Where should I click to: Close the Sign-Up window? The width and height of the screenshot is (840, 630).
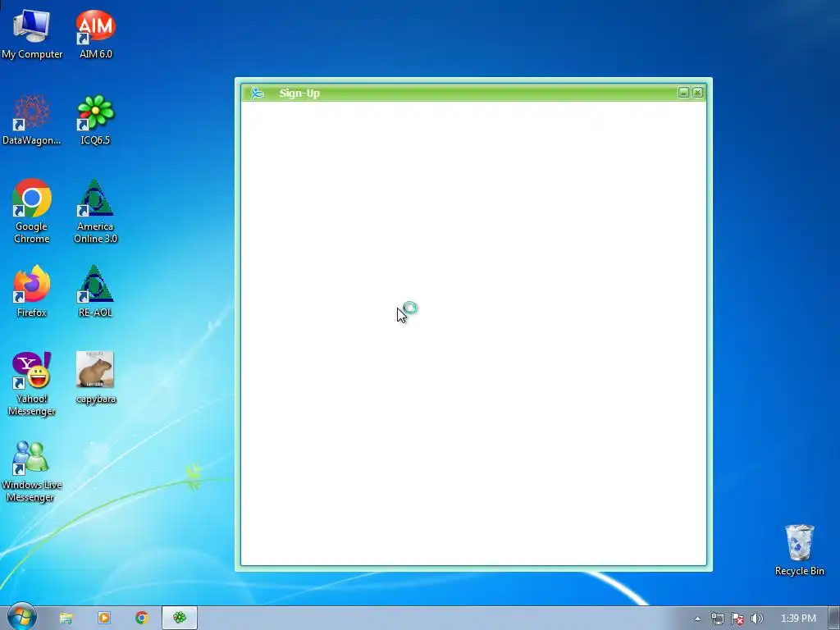697,93
